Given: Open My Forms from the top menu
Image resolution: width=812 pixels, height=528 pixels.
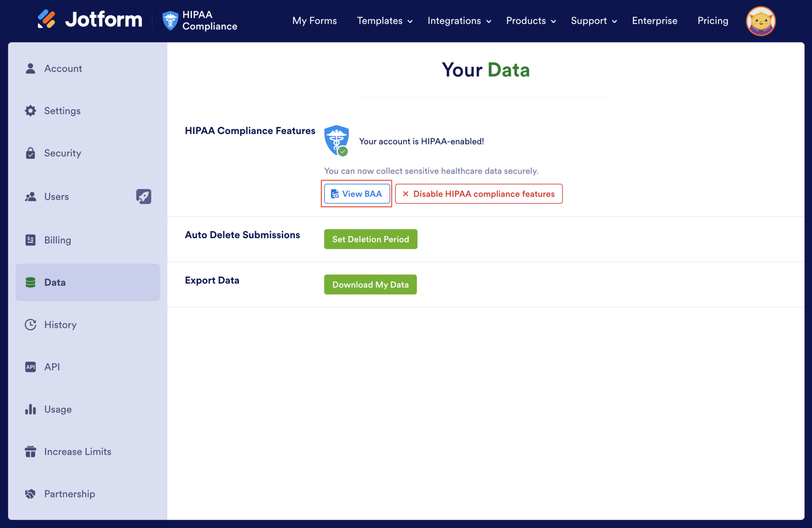Looking at the screenshot, I should [314, 21].
